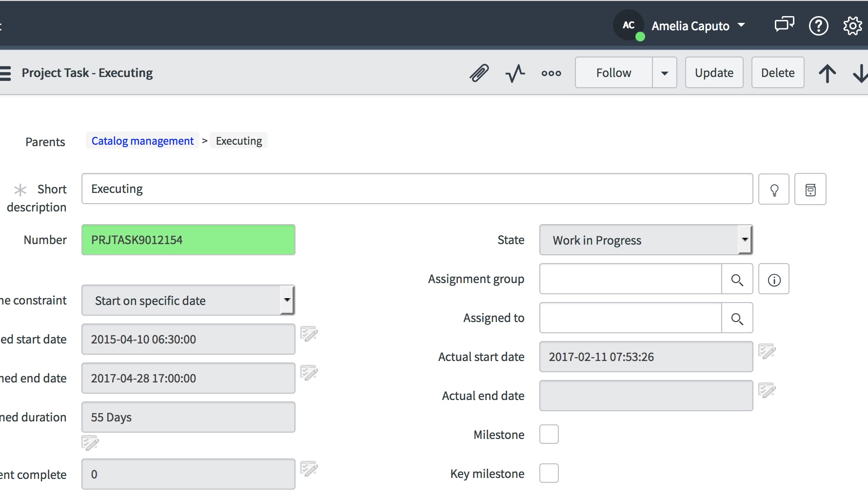Click the Actual start date field 2017-02-11
The height and width of the screenshot is (495, 868).
tap(646, 357)
